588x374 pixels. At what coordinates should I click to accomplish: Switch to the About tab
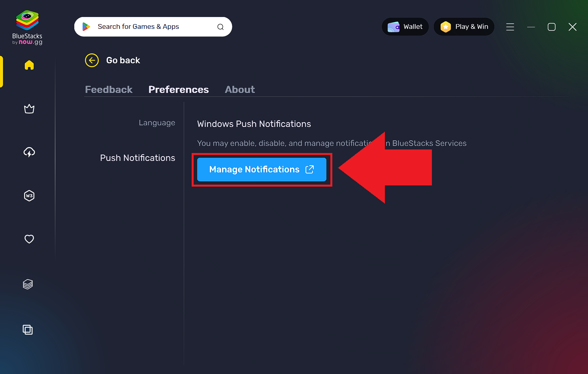point(239,89)
